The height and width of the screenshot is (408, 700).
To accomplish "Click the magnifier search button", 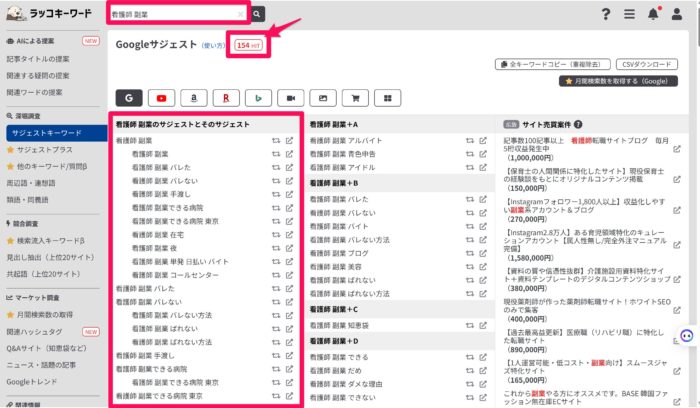I will 257,14.
